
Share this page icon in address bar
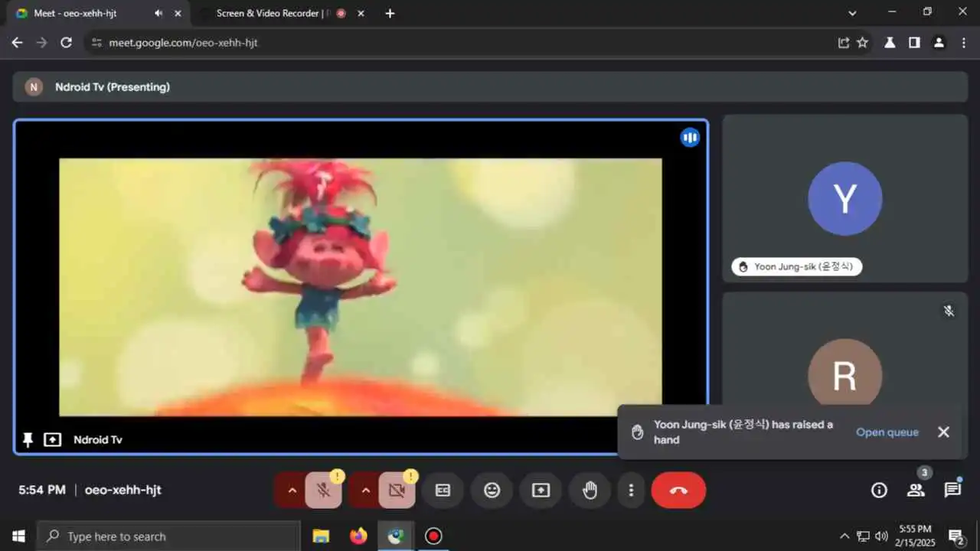[x=844, y=43]
